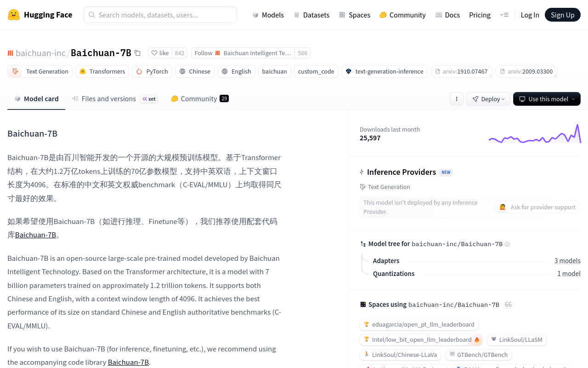The image size is (588, 368).
Task: Filter by the Text Generation tag
Action: tap(40, 71)
